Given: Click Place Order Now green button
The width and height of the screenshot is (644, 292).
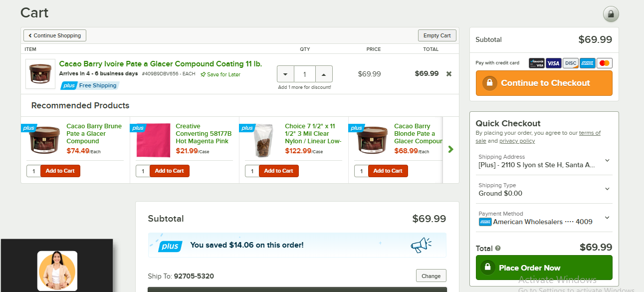Looking at the screenshot, I should pos(544,268).
